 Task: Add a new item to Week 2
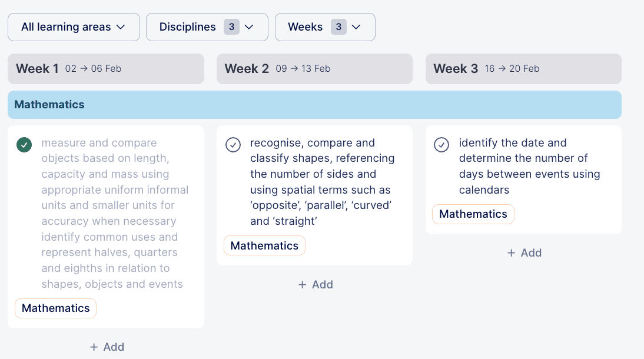point(316,284)
